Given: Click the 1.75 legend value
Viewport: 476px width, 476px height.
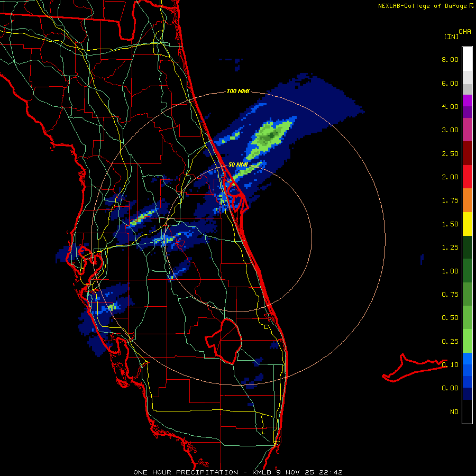Looking at the screenshot, I should 450,200.
